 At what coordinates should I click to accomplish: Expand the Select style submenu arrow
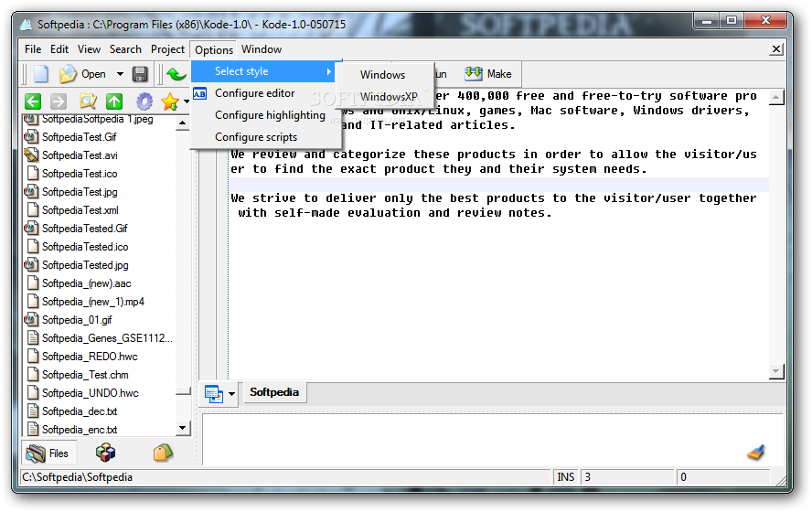pos(329,71)
